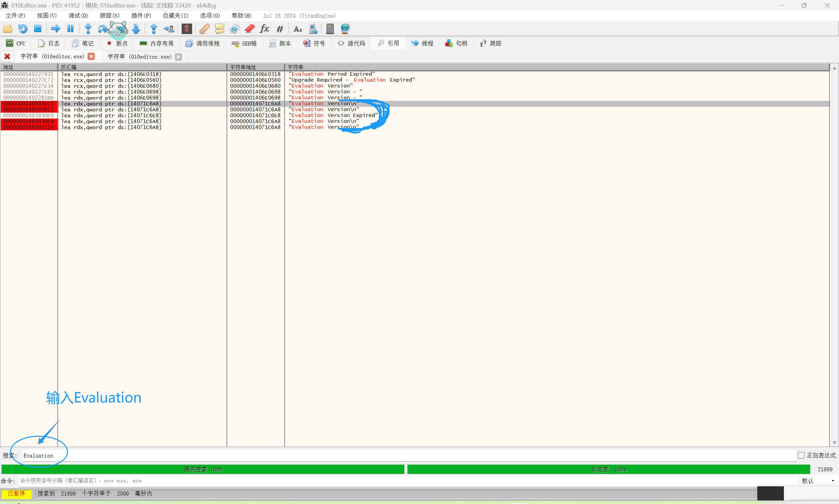This screenshot has width=839, height=504.
Task: Enable the 正则表达式 regex checkbox
Action: tap(801, 455)
